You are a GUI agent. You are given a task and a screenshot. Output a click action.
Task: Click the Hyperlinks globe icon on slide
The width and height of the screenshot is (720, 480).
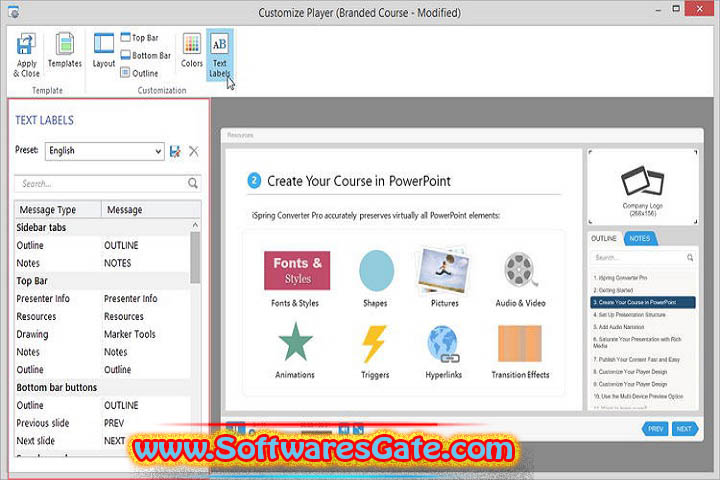(443, 344)
